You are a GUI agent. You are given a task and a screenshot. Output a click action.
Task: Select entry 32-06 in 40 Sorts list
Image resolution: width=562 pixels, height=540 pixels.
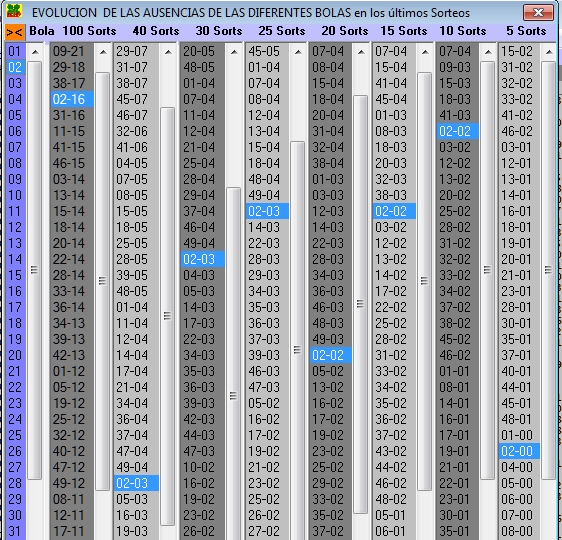136,131
